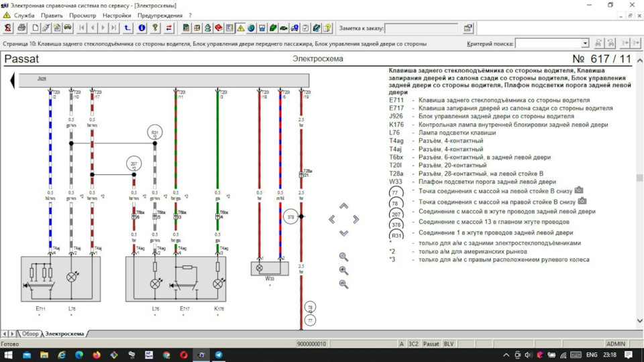The width and height of the screenshot is (644, 362).
Task: Click the blue back-arrow toolbar icon
Action: click(127, 28)
